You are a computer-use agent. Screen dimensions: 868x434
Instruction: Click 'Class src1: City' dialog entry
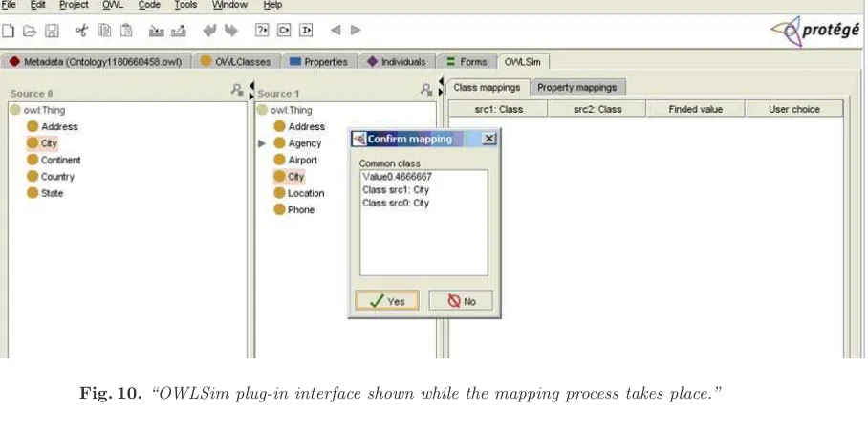coord(396,190)
